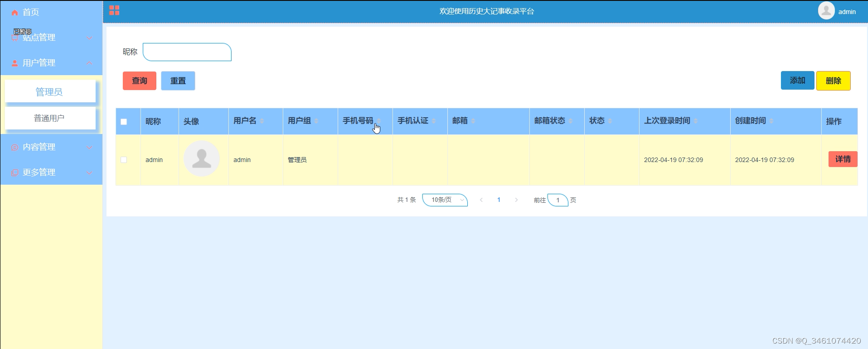
Task: Open 内容管理 menu label
Action: (39, 147)
